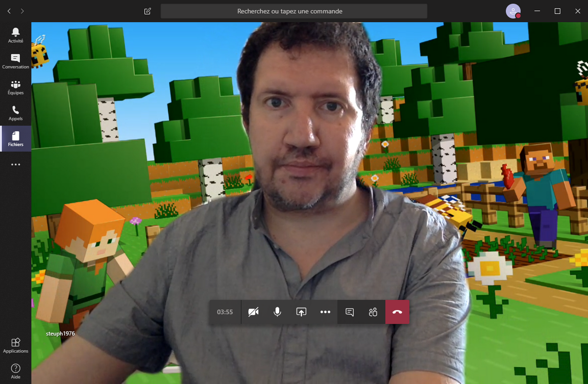The height and width of the screenshot is (384, 588).
Task: Go forward with the forward arrow
Action: click(23, 11)
